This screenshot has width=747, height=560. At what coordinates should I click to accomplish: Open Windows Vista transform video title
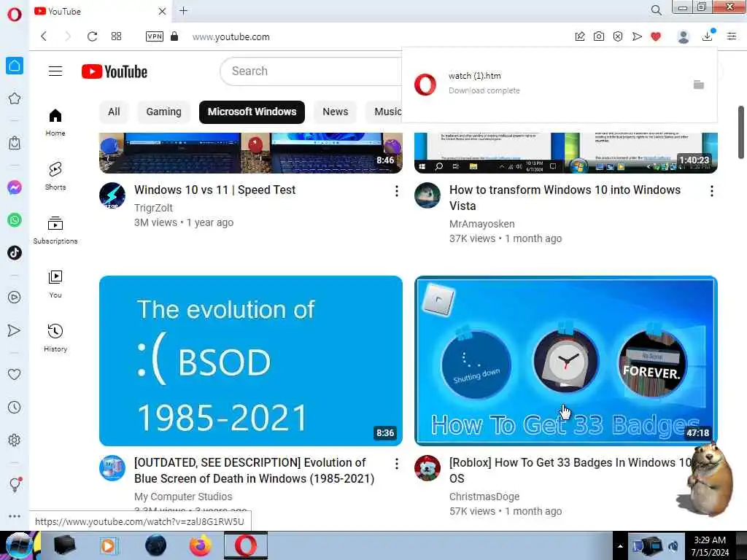(565, 198)
